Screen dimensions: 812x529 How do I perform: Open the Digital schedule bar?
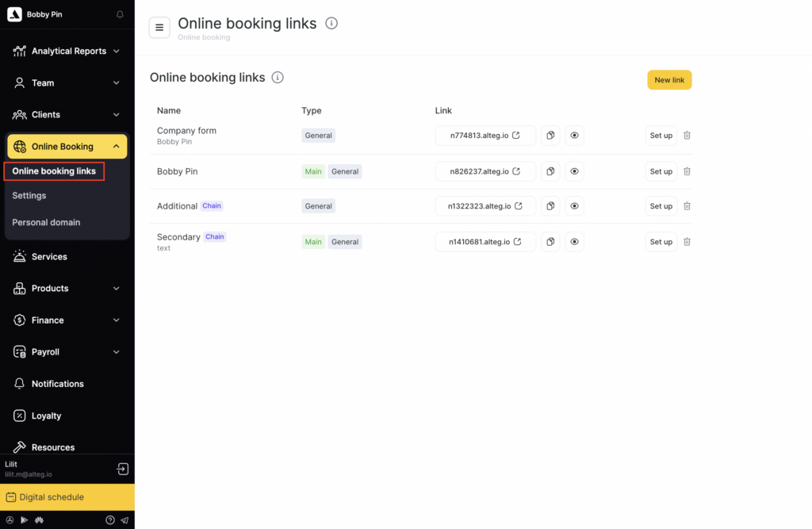(x=67, y=497)
